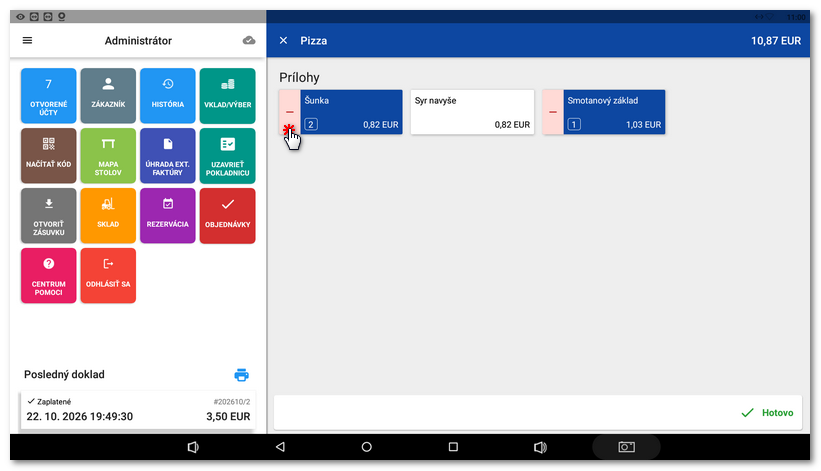Click the Administrátor title
Screen dimensions: 821x471
[138, 41]
